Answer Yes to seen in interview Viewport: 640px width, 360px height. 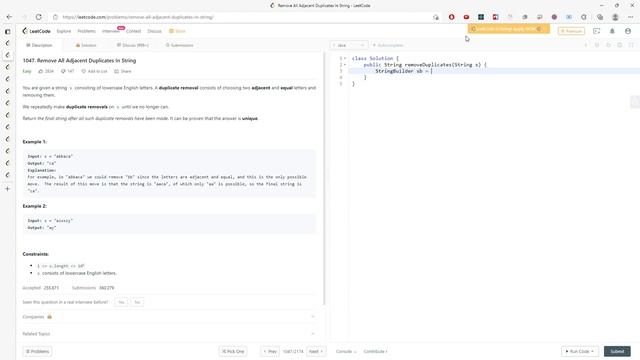point(121,302)
